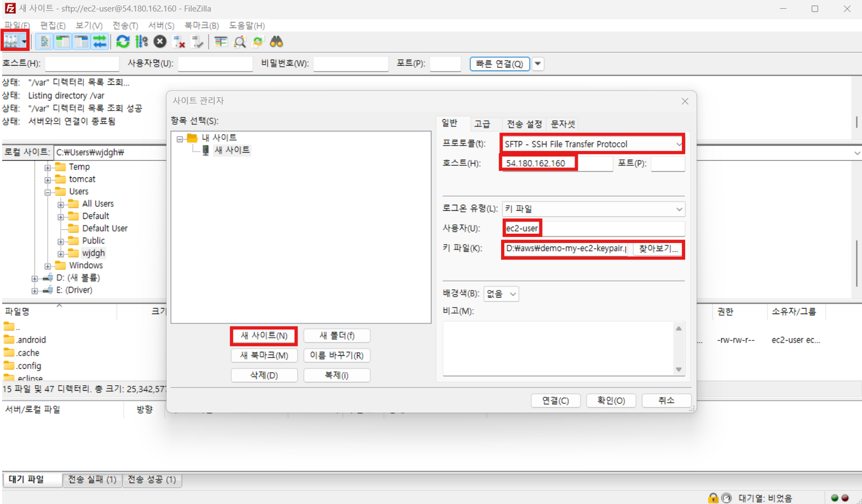Click the 복제(I) button
The height and width of the screenshot is (504, 862).
click(x=337, y=375)
